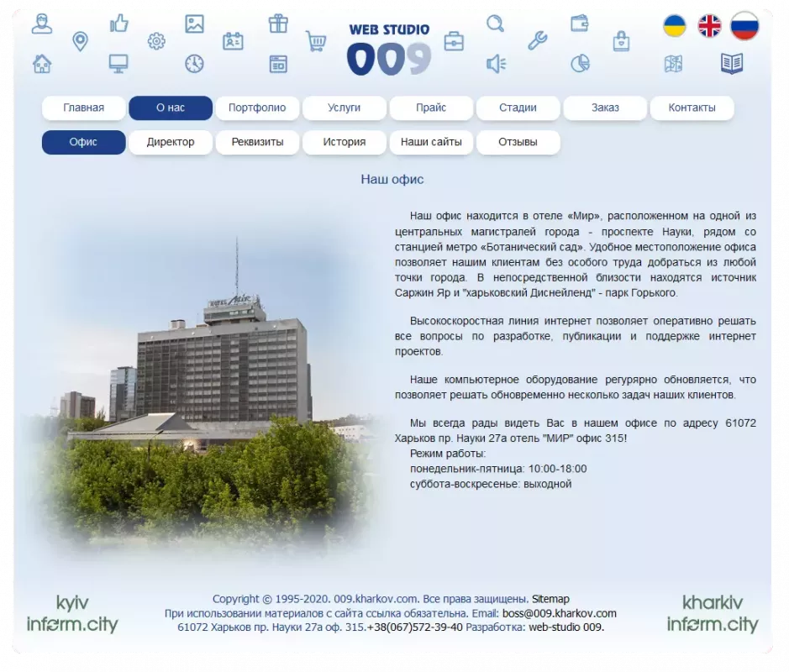Switch language using the Ukrainian flag

[675, 26]
